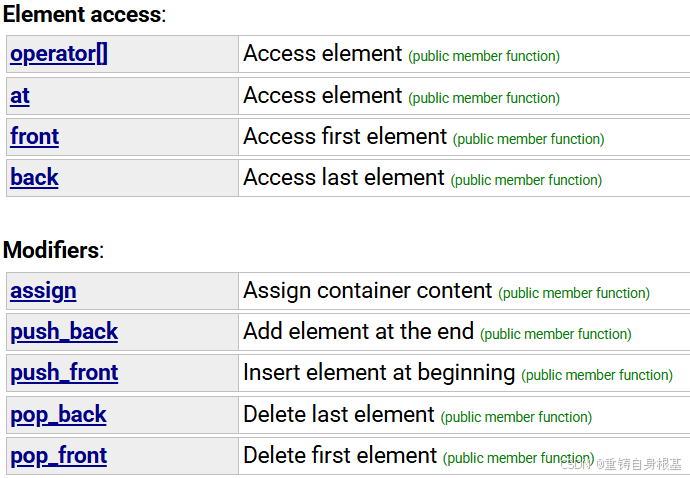Click 'Access last element' description text
Viewport: 690px width, 478px height.
(x=344, y=177)
